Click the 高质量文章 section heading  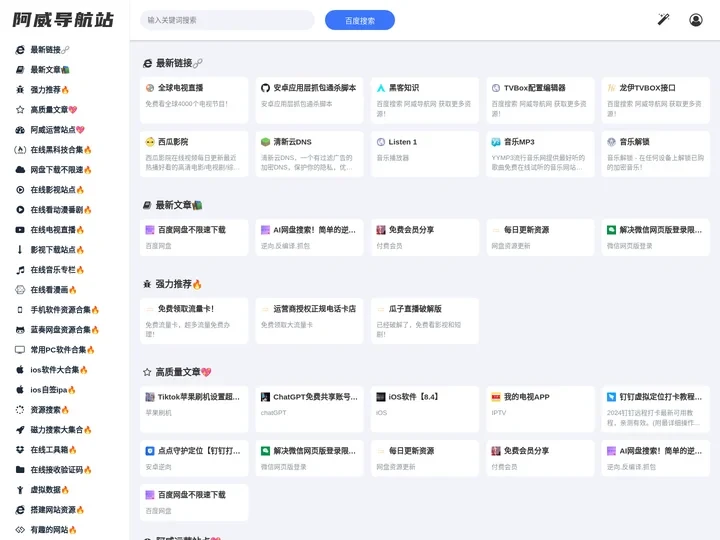(177, 372)
